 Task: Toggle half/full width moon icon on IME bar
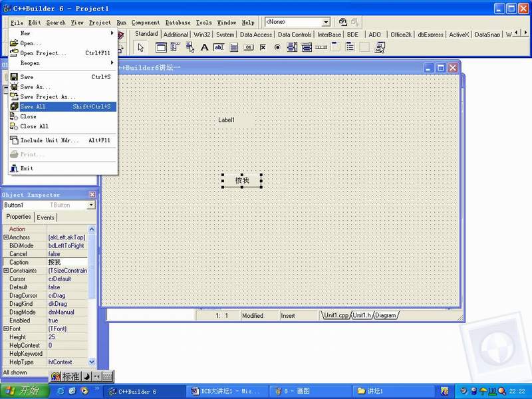[x=86, y=376]
